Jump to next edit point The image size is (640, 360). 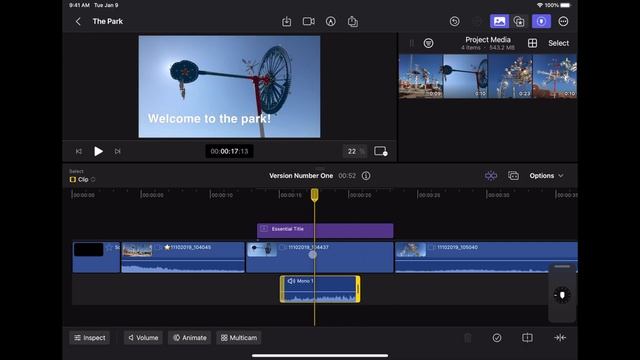tap(118, 151)
